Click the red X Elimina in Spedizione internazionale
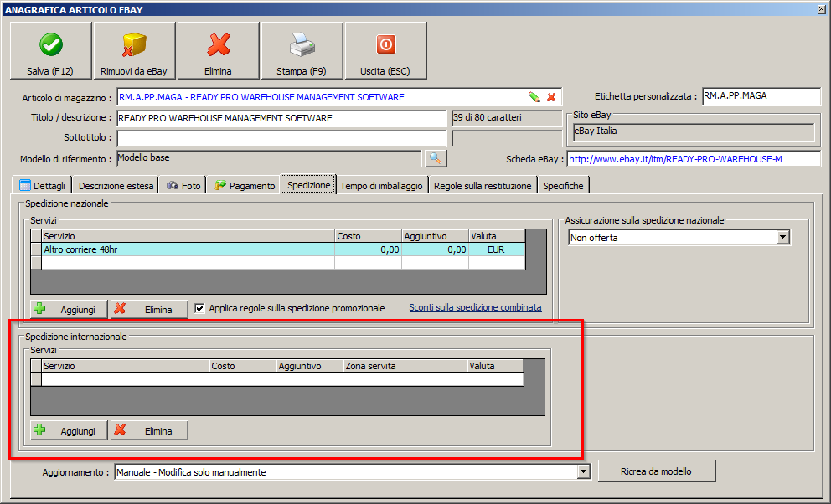 click(149, 430)
